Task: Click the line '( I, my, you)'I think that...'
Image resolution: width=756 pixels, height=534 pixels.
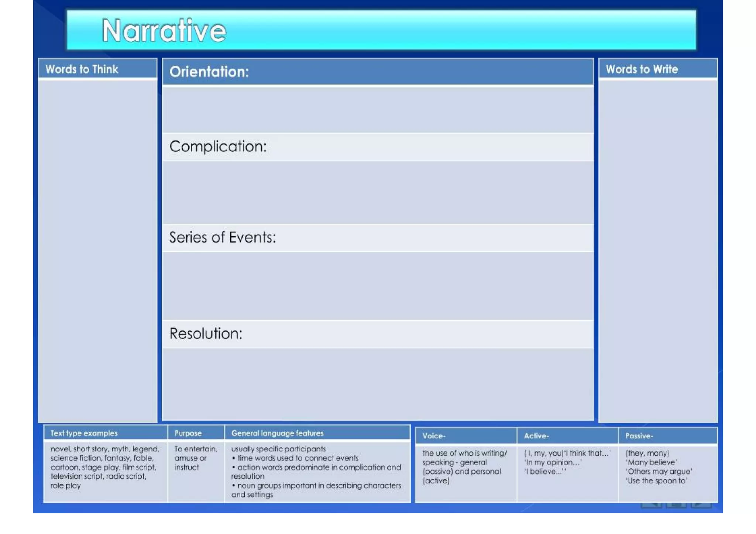Action: pos(567,453)
